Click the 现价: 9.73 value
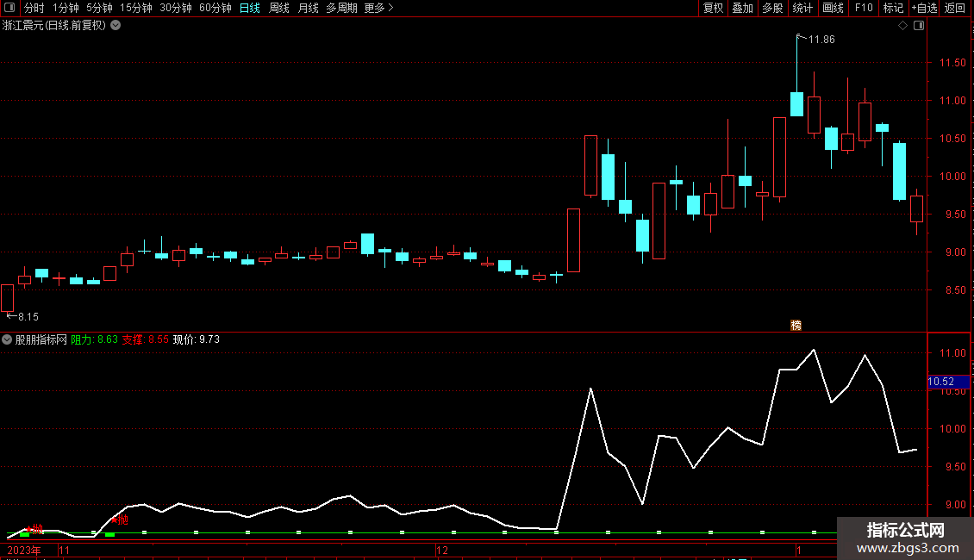 (x=197, y=339)
